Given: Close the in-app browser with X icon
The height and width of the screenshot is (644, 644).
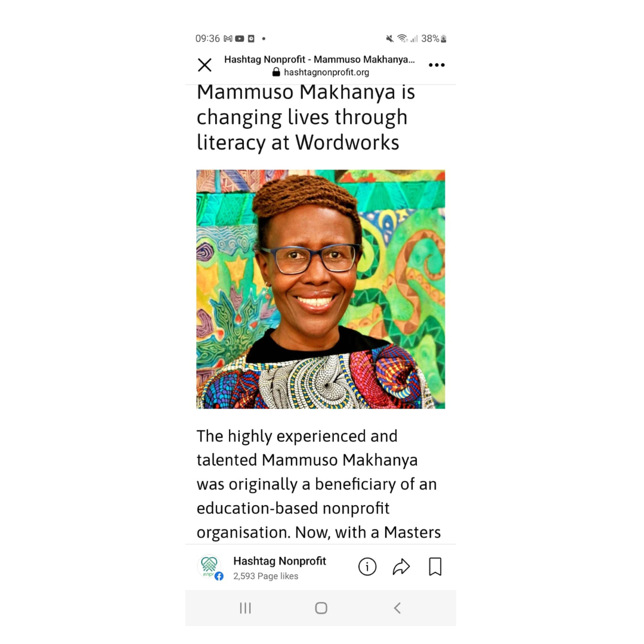Looking at the screenshot, I should click(x=204, y=65).
